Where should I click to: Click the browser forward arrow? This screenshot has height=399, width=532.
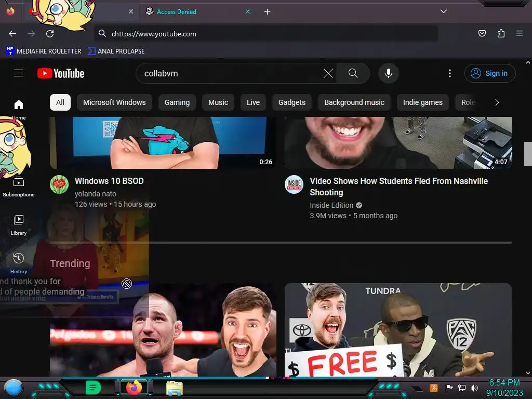coord(31,34)
